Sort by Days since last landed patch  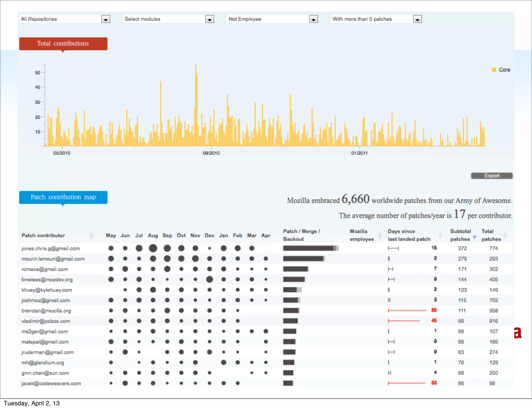[x=440, y=235]
